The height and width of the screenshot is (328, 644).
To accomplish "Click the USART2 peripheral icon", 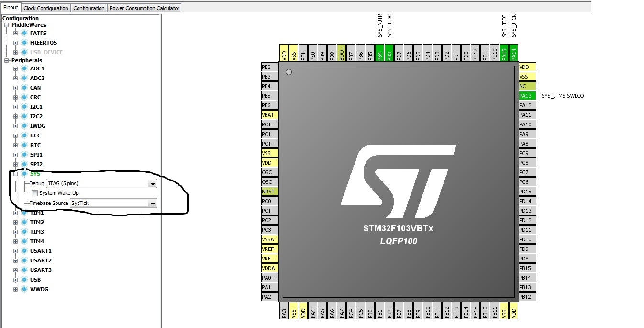I will pyautogui.click(x=24, y=260).
